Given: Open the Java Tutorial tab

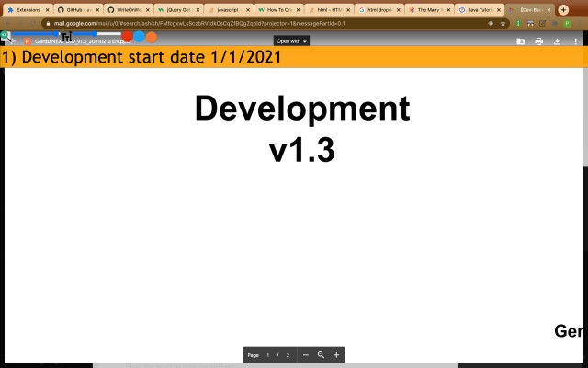Looking at the screenshot, I should click(480, 10).
